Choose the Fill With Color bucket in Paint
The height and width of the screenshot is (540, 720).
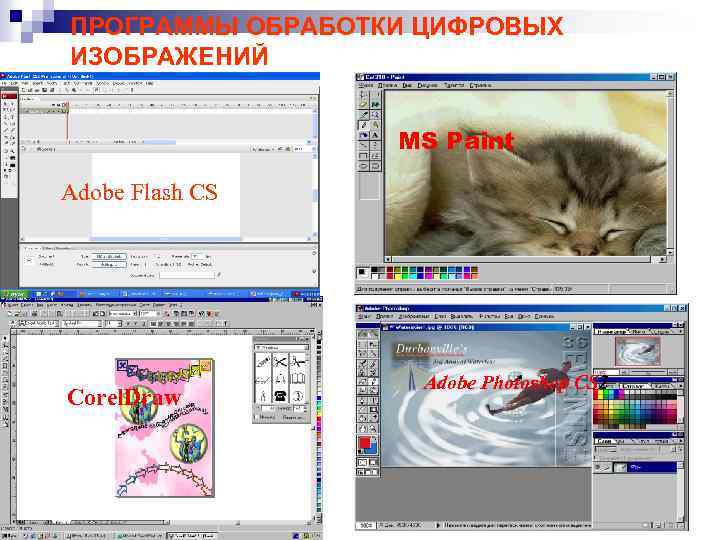click(375, 105)
